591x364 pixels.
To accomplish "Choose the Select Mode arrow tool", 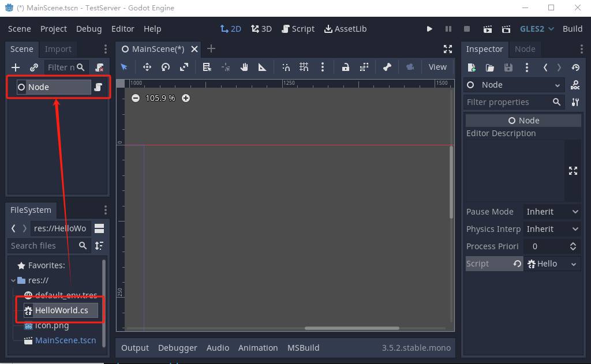I will [x=124, y=67].
